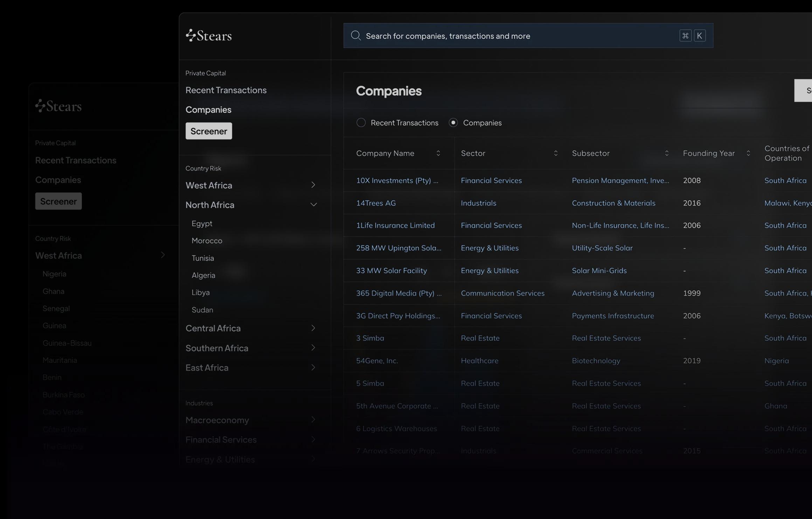
Task: Click the Stears logo in the front sidebar
Action: click(209, 35)
